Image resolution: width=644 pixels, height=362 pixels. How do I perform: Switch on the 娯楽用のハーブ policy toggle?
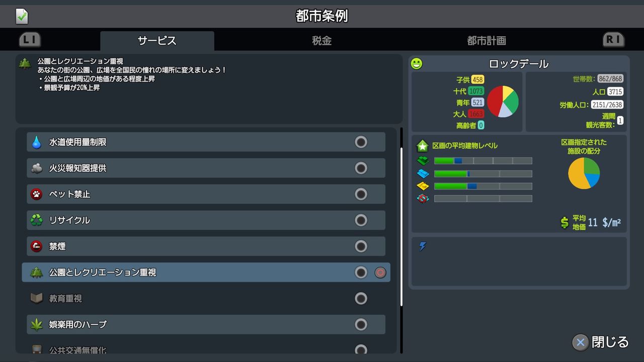point(361,324)
